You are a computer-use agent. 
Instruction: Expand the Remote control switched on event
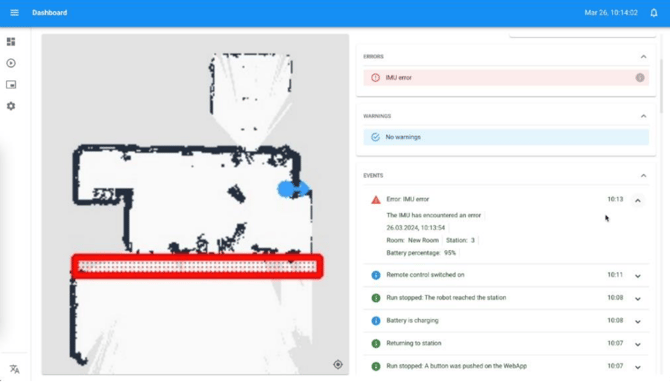click(x=638, y=276)
